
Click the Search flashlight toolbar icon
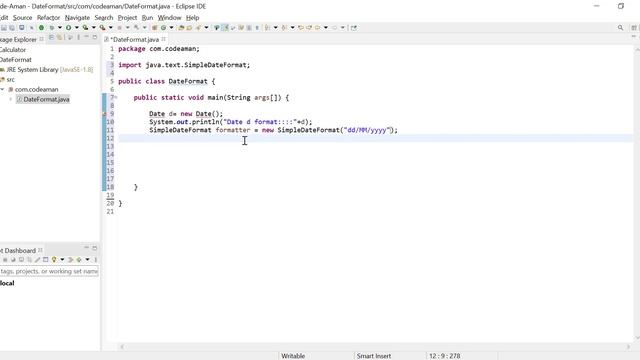pos(198,28)
